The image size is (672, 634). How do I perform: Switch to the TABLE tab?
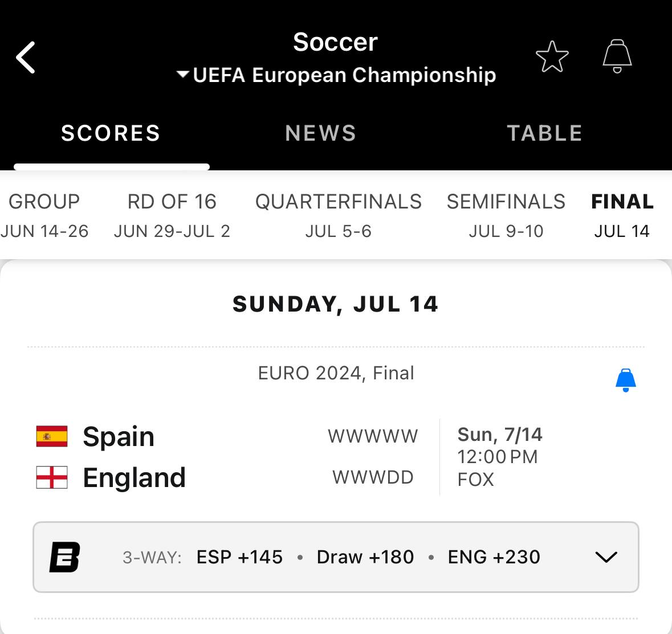point(544,133)
